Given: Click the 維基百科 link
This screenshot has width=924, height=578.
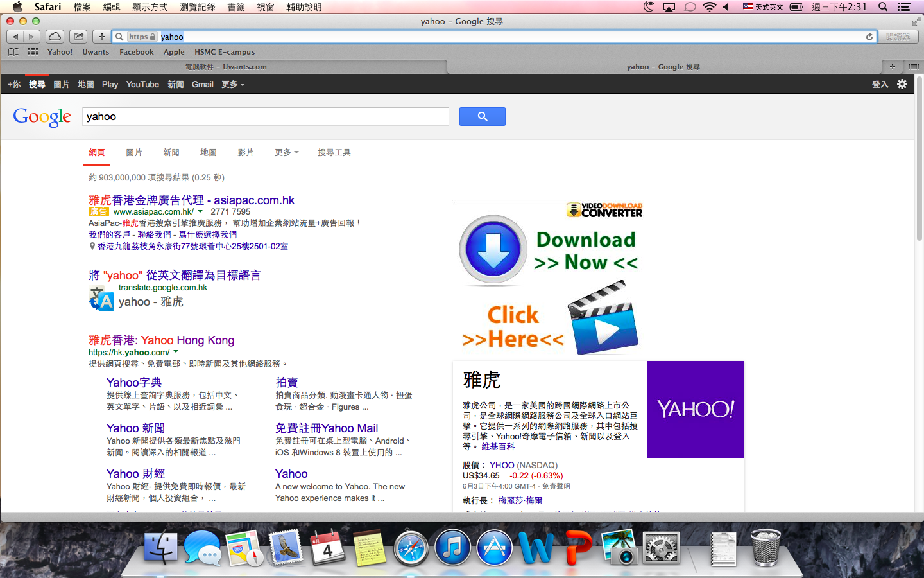Looking at the screenshot, I should (x=498, y=446).
